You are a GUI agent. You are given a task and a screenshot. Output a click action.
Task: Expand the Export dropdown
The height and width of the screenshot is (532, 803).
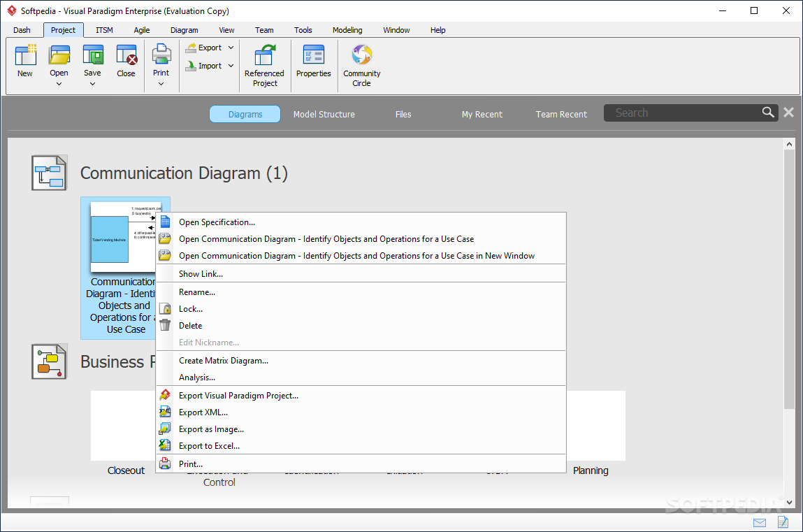click(231, 48)
